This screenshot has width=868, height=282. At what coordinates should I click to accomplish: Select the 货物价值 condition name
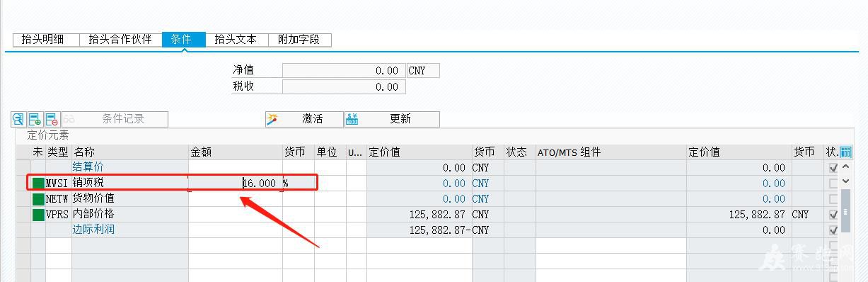pos(93,198)
